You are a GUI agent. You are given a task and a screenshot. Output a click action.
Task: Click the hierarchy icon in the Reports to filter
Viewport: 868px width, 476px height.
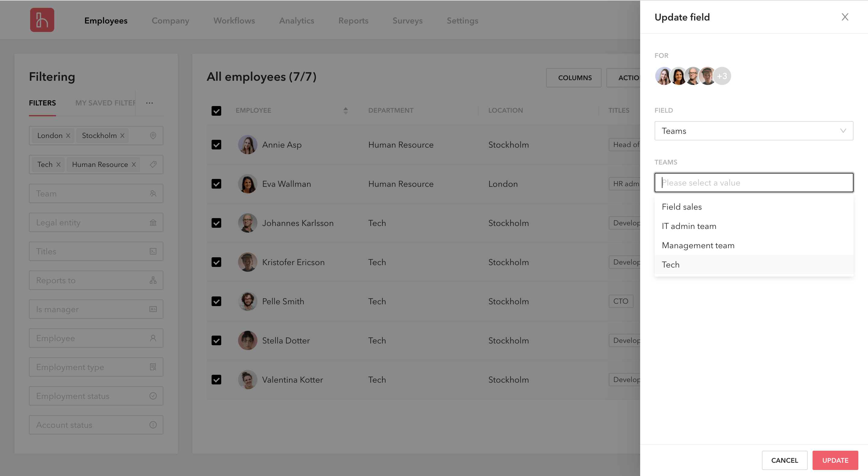coord(153,280)
